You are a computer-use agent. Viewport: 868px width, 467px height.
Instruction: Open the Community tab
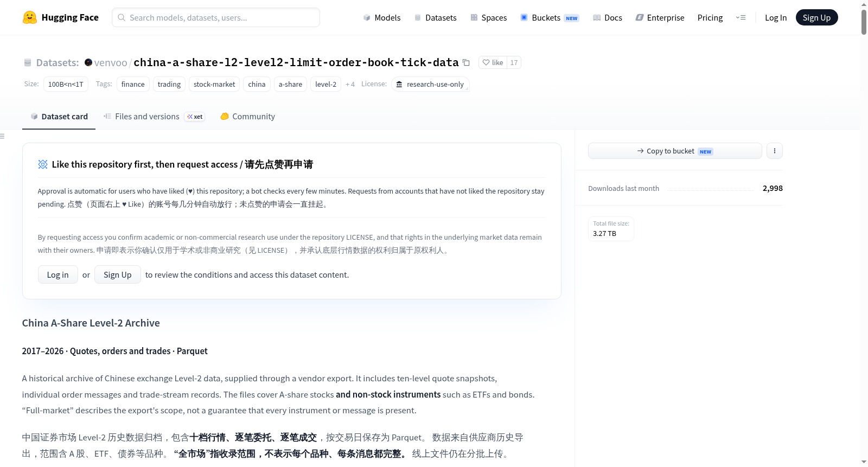(x=247, y=116)
